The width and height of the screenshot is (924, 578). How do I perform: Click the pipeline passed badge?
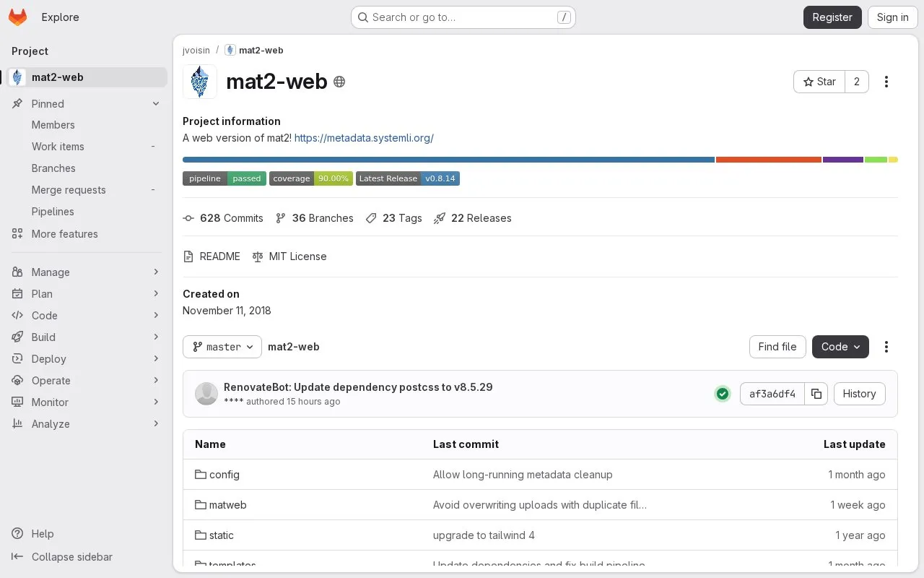(x=225, y=178)
